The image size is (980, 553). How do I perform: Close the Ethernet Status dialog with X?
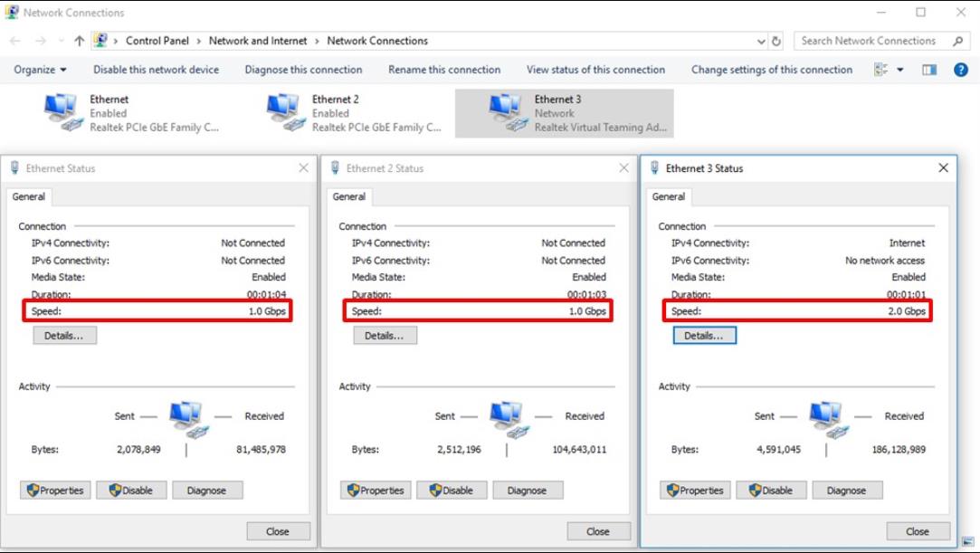(303, 168)
